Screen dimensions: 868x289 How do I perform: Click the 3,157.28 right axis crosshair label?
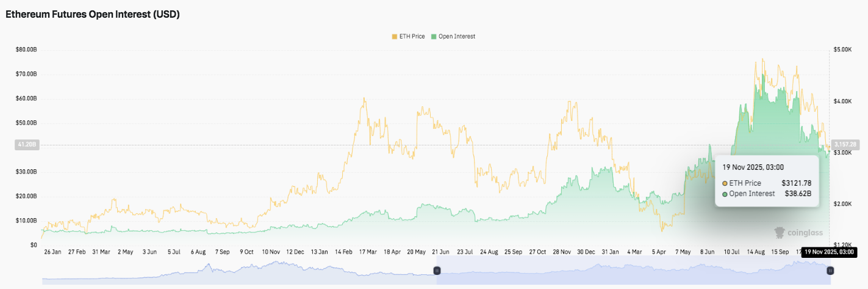click(x=845, y=145)
